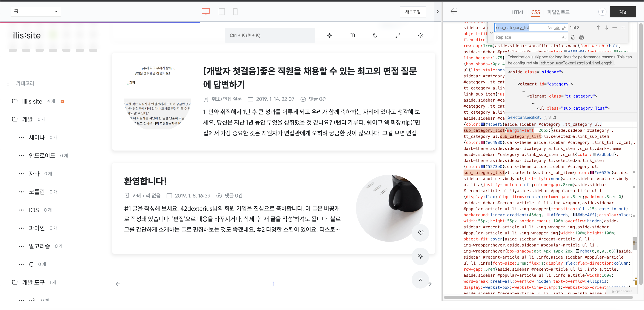Viewport: 644px width, 310px height.
Task: Select the tablet preview icon
Action: coord(222,11)
